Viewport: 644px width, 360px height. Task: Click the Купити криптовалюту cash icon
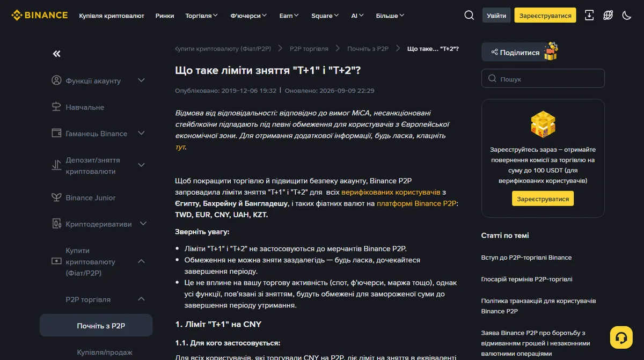click(x=56, y=261)
